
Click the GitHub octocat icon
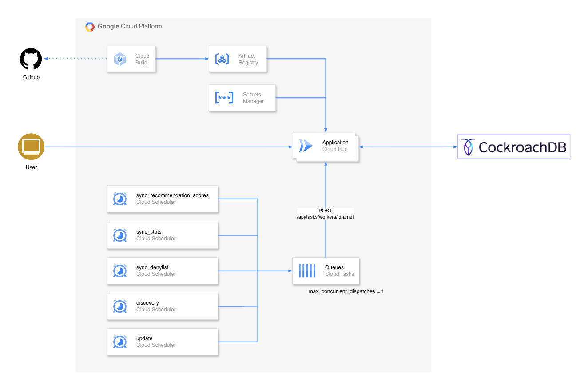[31, 59]
